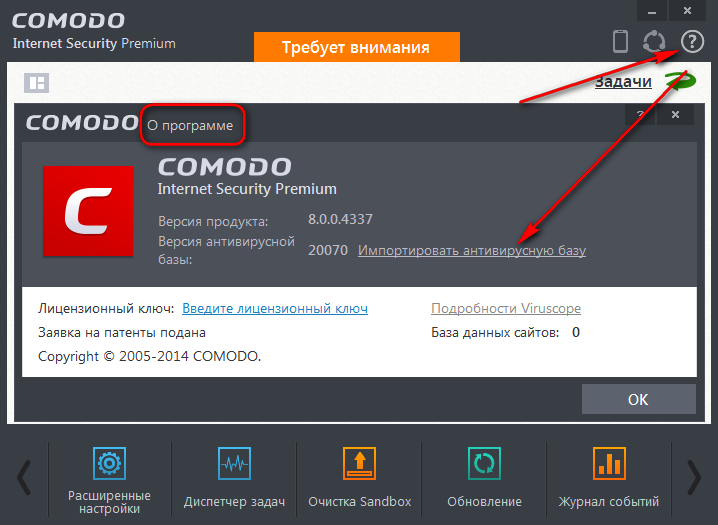Select product version value 8.0.0.4337
Image resolution: width=718 pixels, height=525 pixels.
click(340, 219)
